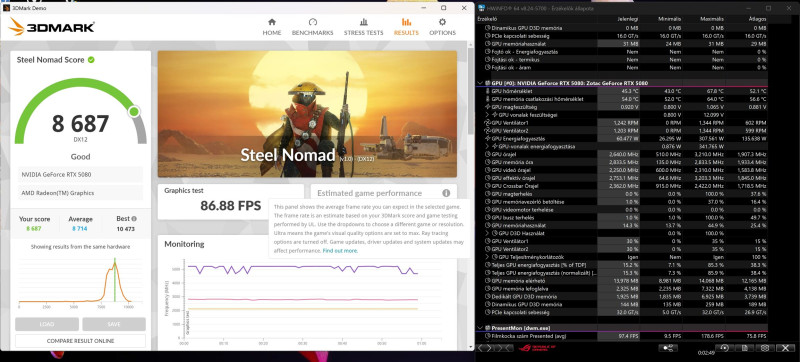Viewport: 800px width, 362px height.
Task: Click the clock icon of GPU órajel row
Action: coord(487,154)
